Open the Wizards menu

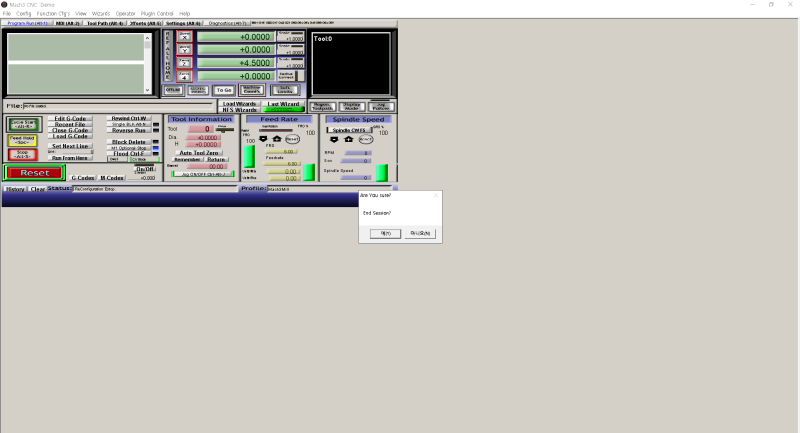(101, 13)
